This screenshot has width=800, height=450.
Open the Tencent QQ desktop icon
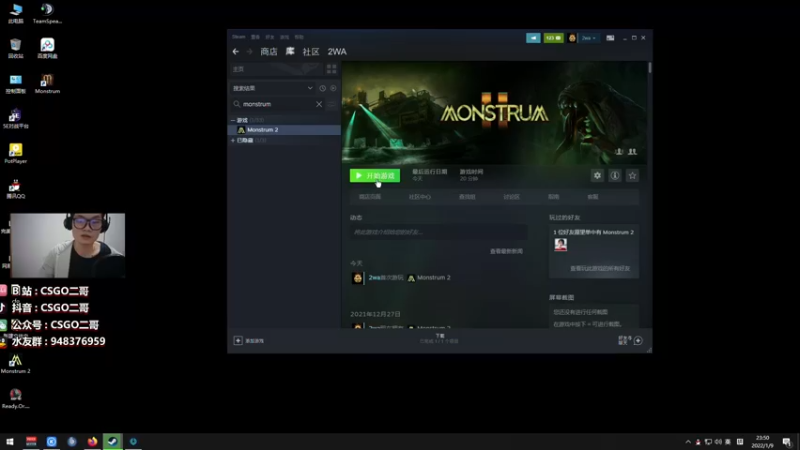tap(15, 188)
